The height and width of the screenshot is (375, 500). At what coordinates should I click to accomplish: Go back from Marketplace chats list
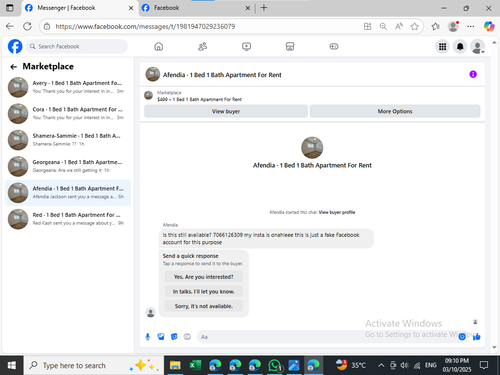coord(13,67)
